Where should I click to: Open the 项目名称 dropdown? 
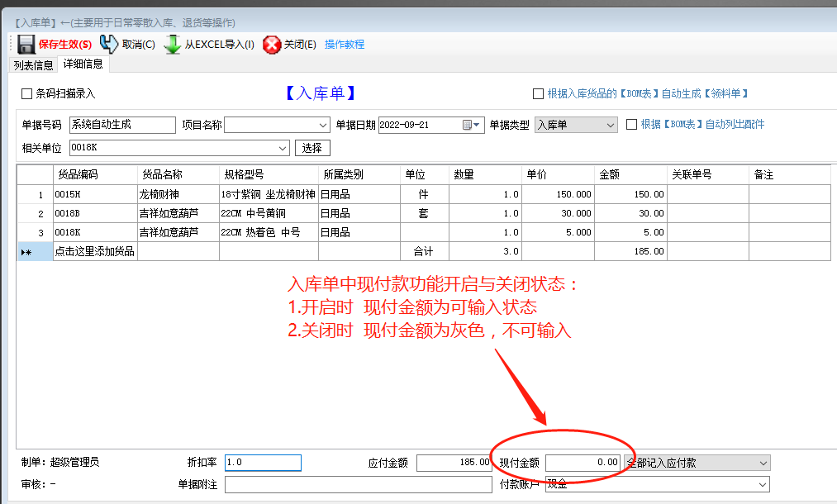323,125
